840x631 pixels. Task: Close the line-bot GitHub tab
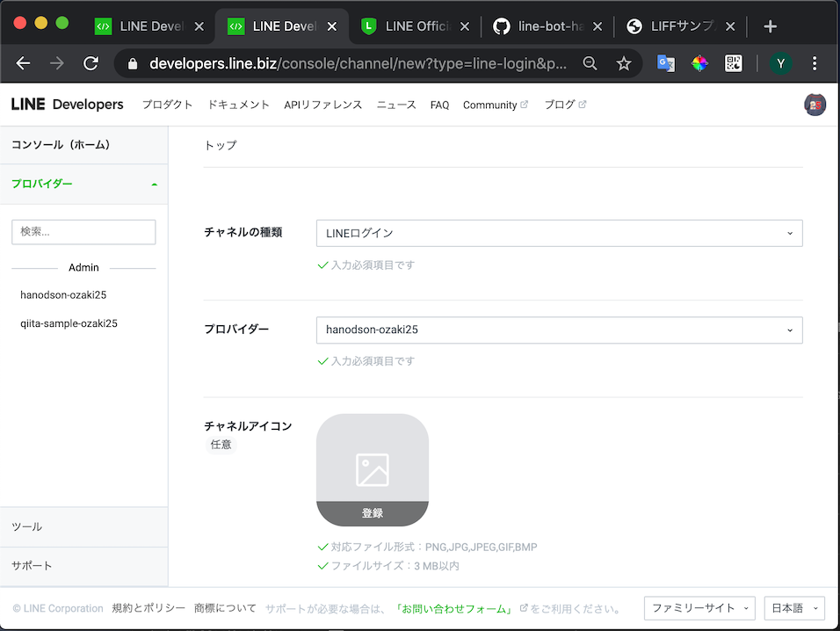pos(597,26)
